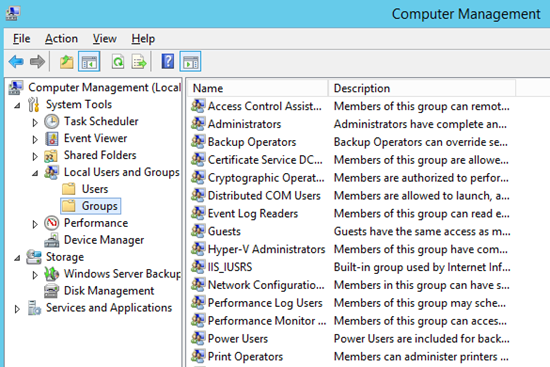This screenshot has height=367, width=550.
Task: Click the Administrators group icon
Action: click(198, 124)
